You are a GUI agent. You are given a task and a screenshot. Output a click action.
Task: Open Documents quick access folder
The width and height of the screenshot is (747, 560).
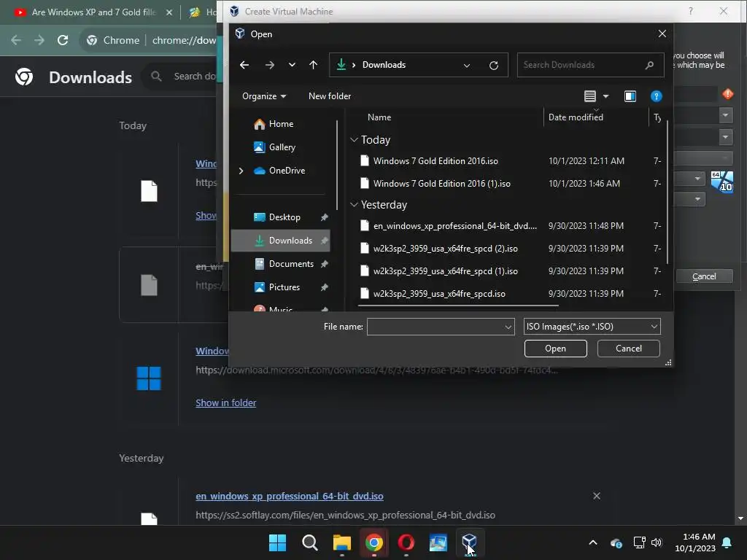click(291, 264)
